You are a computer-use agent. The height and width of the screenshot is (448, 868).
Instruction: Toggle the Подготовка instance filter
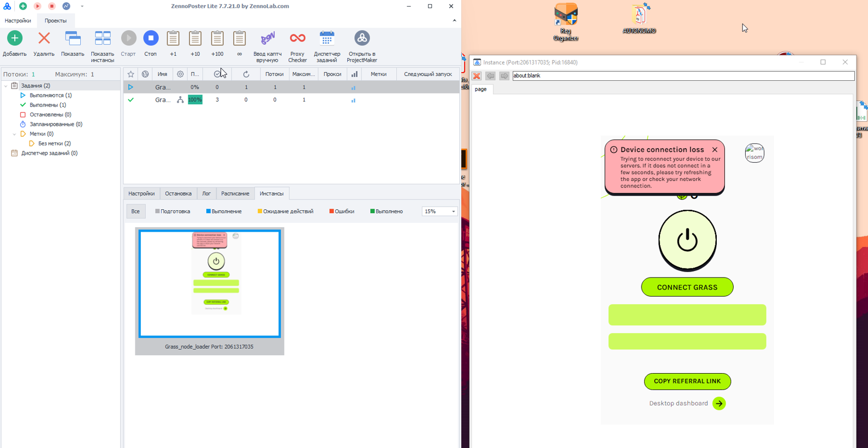(173, 211)
